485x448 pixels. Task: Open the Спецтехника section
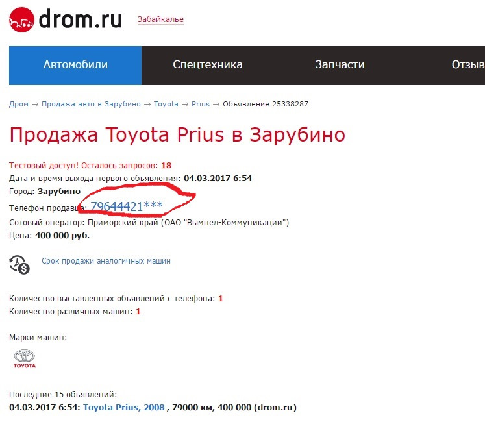(x=208, y=65)
